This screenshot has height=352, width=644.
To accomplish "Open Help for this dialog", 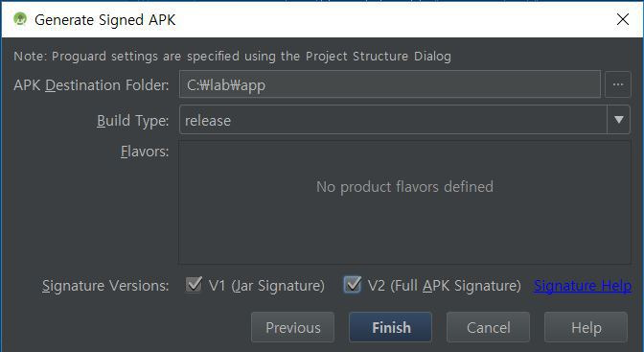I will point(586,327).
